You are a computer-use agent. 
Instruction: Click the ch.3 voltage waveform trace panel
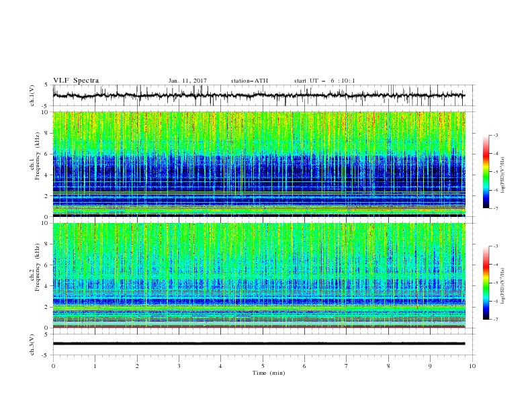point(263,345)
